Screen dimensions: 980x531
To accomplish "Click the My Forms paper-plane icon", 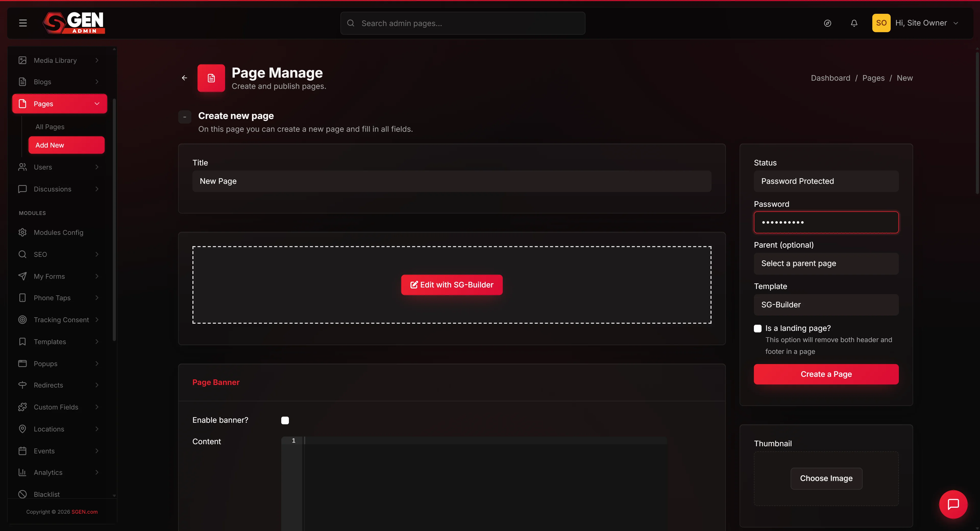I will tap(22, 276).
